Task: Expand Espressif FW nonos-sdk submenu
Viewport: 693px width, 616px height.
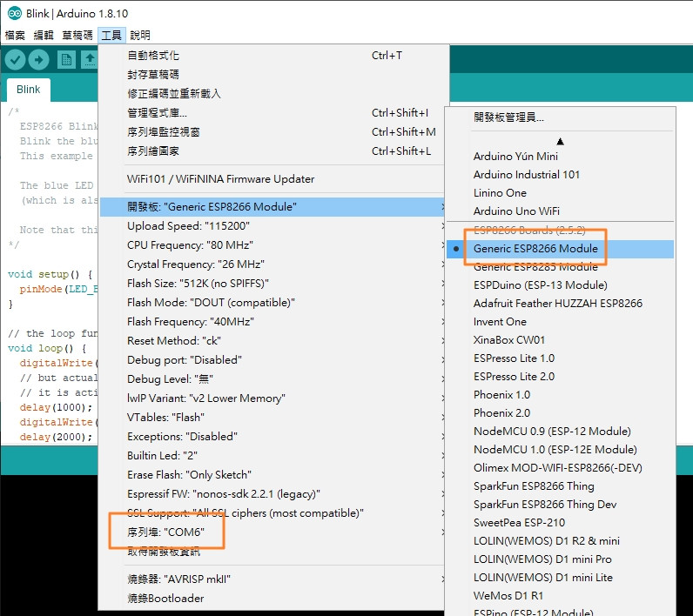Action: coord(271,493)
